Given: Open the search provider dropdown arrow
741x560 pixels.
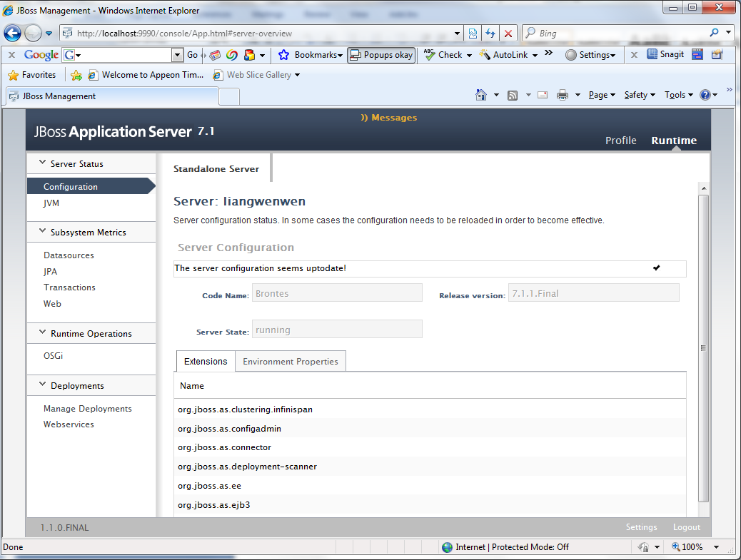Looking at the screenshot, I should tap(729, 33).
